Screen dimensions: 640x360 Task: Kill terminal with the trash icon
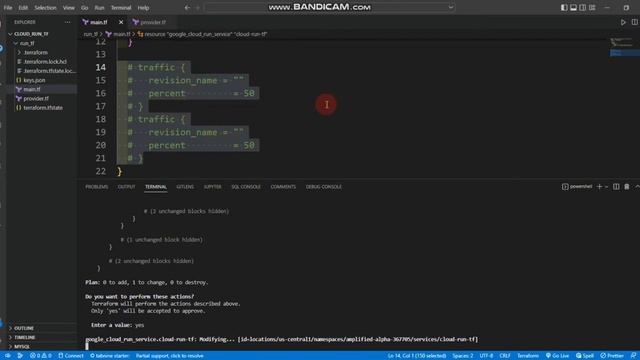coord(627,187)
